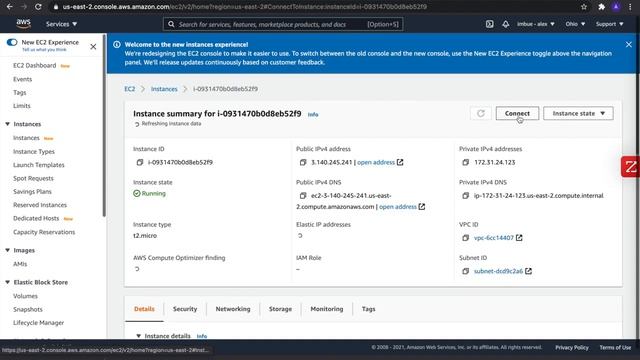Open Snapshots in the sidebar
Viewport: 640px width, 360px height.
pos(28,309)
